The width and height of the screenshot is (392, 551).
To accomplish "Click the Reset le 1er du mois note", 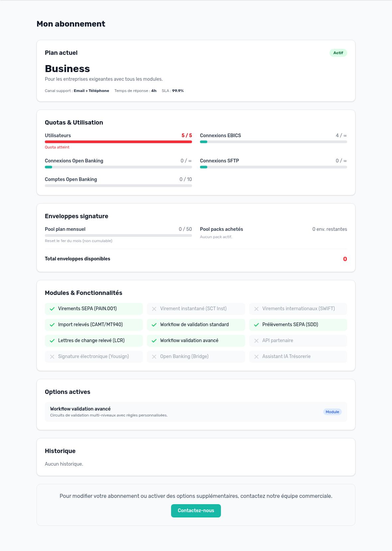I will tap(78, 241).
